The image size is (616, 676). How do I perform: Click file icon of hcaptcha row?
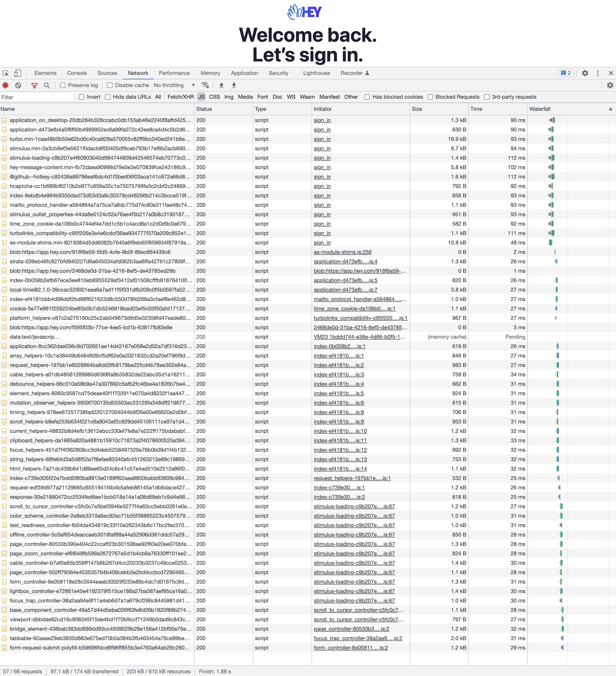point(4,186)
